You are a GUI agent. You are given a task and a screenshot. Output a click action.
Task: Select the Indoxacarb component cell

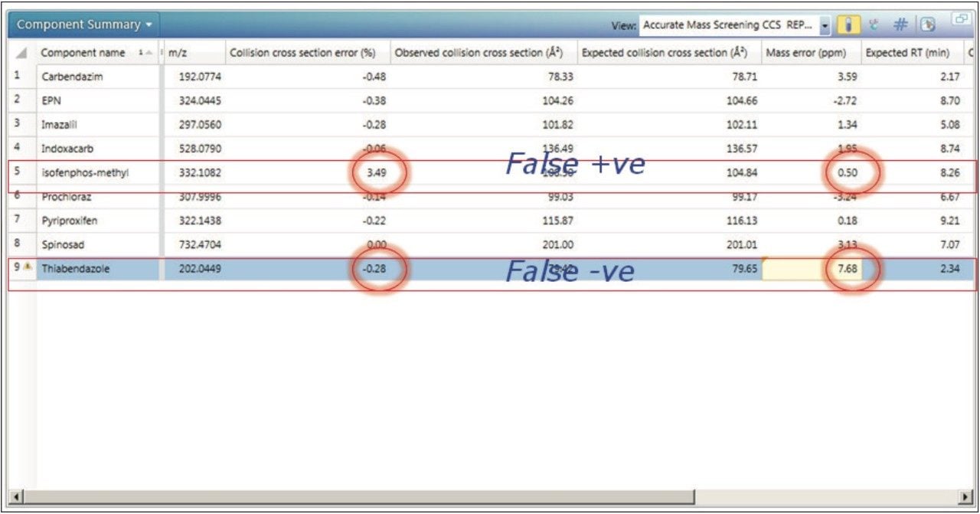[67, 148]
